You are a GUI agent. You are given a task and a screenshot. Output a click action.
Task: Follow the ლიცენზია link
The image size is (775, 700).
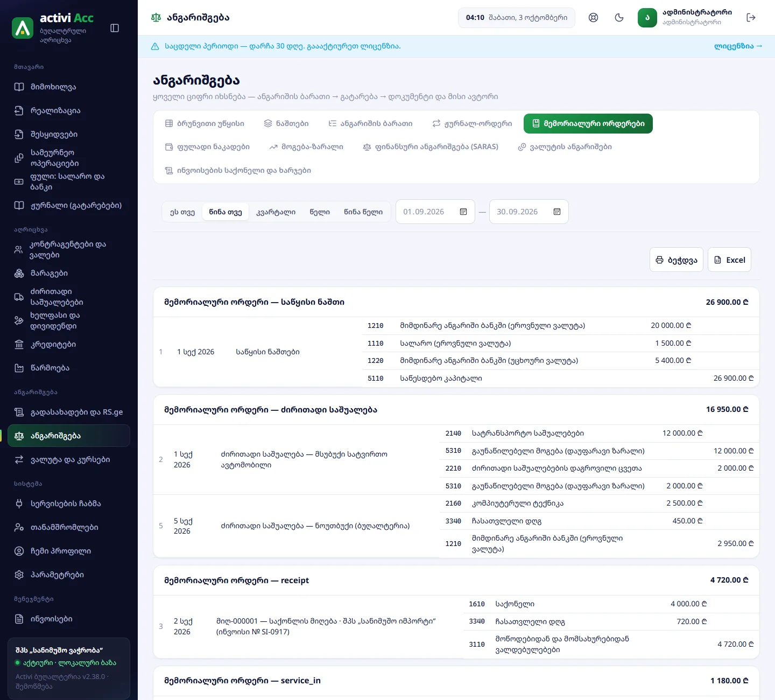(x=738, y=46)
